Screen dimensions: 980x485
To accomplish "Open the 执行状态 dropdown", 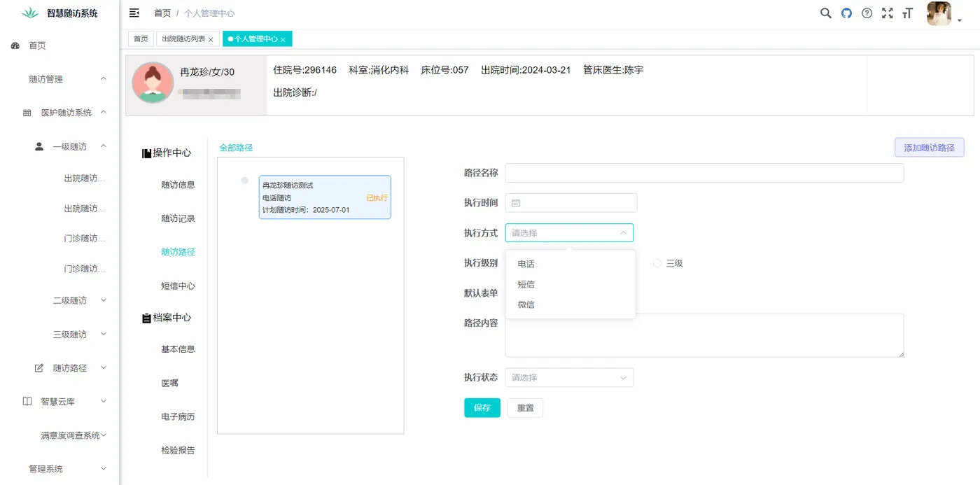I will (x=569, y=377).
